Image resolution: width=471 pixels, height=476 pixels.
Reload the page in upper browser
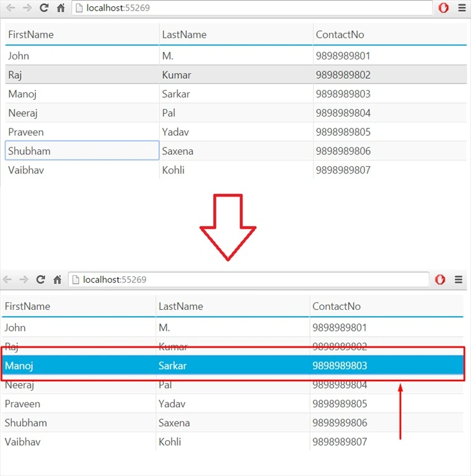point(44,8)
